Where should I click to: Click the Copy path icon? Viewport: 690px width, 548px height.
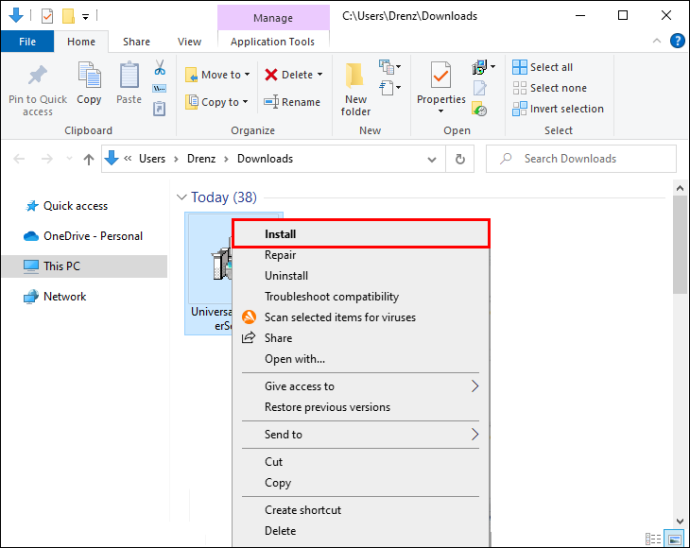(x=159, y=88)
